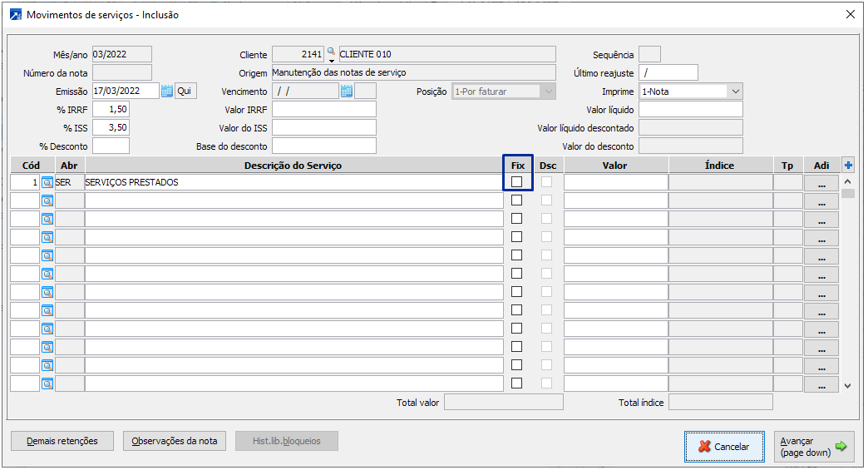Open service lookup icon in second row
Image resolution: width=868 pixels, height=470 pixels.
pos(47,201)
